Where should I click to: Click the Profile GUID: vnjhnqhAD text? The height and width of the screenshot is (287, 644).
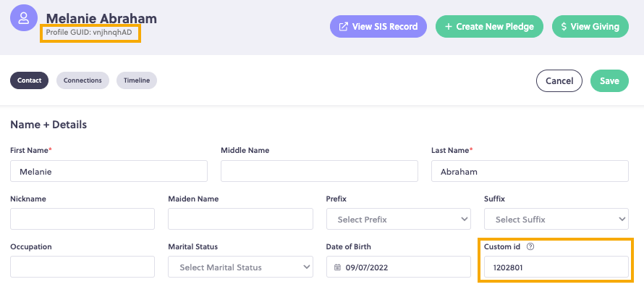(89, 33)
